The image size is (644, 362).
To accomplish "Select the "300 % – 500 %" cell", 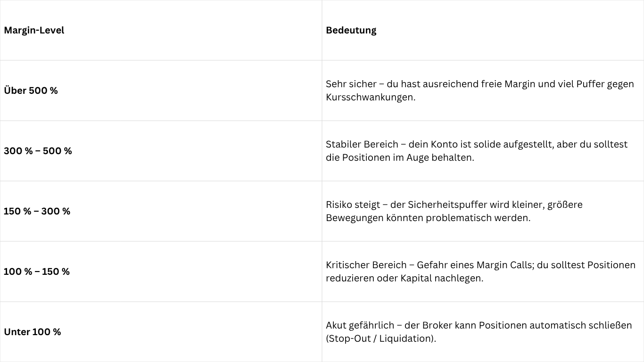I will (38, 151).
